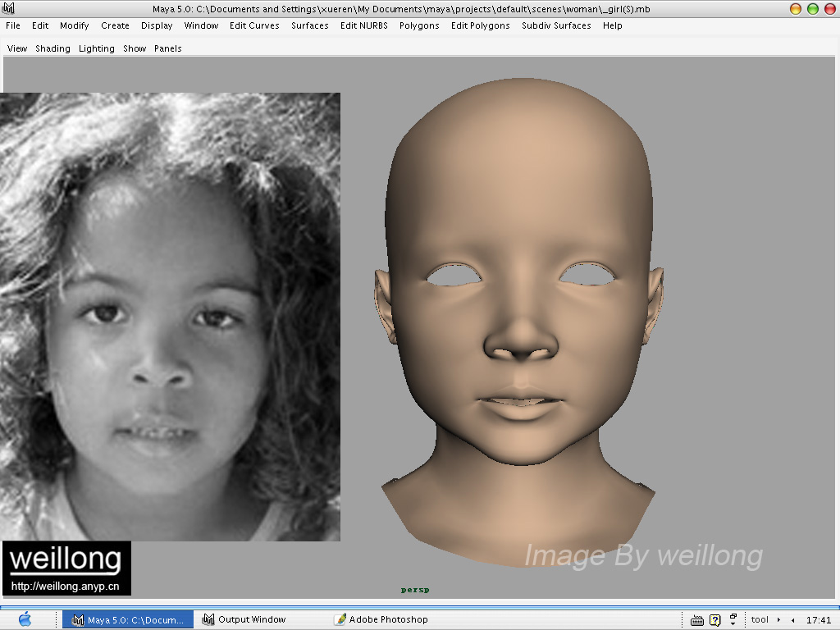Click the girl reference photo image plane
Image resolution: width=840 pixels, height=630 pixels.
coord(170,317)
